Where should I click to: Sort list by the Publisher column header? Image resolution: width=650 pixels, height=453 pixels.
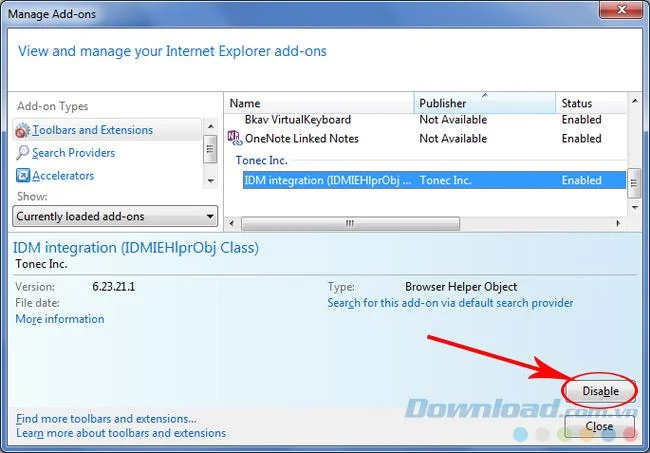485,103
